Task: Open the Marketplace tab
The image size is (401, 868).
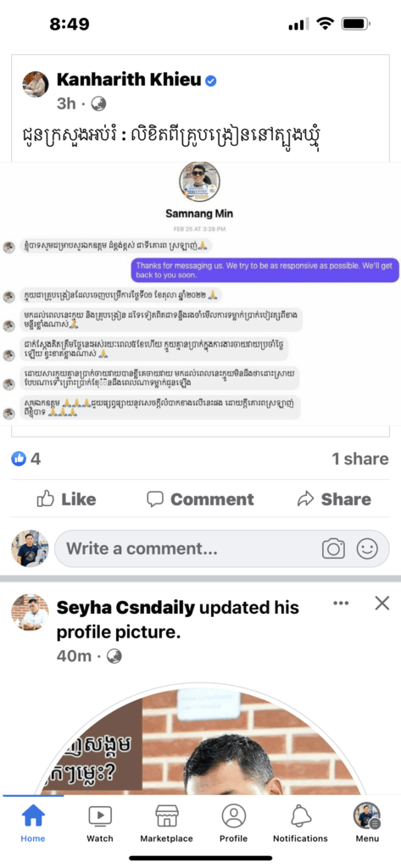Action: (x=167, y=823)
